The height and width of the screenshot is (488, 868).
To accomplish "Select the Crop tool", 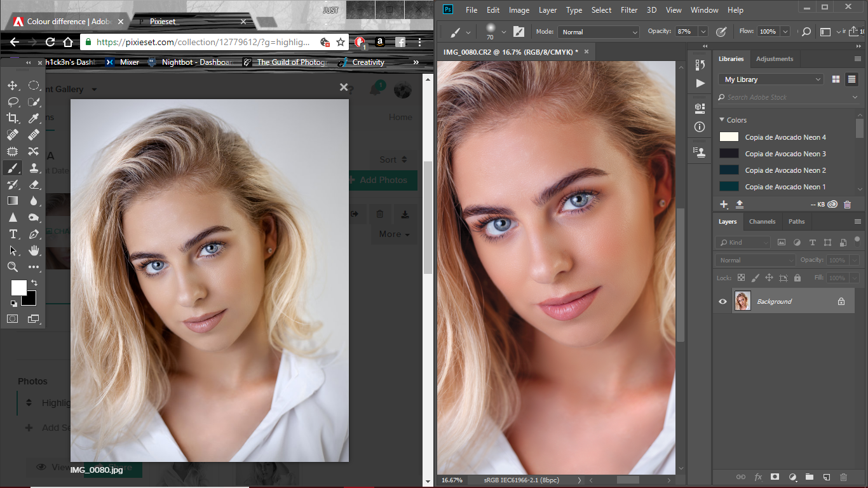I will click(13, 118).
